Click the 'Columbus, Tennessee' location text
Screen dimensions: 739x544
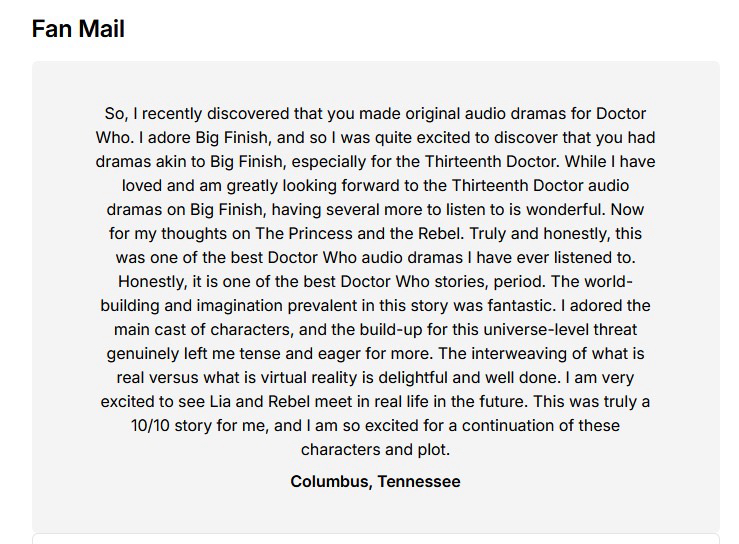coord(375,481)
